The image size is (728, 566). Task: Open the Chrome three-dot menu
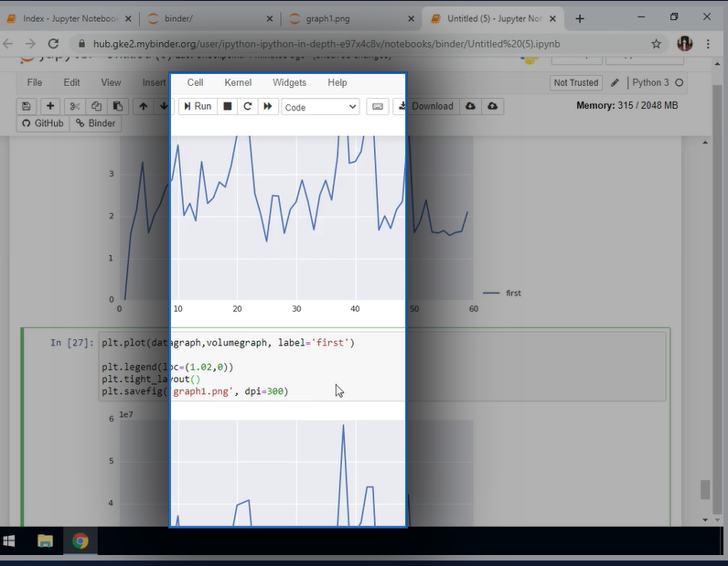pyautogui.click(x=708, y=44)
